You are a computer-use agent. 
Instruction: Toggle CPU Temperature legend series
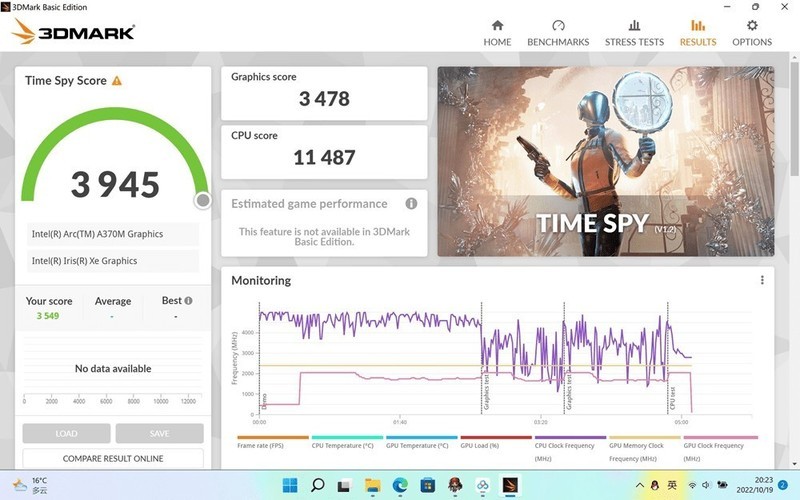(347, 442)
